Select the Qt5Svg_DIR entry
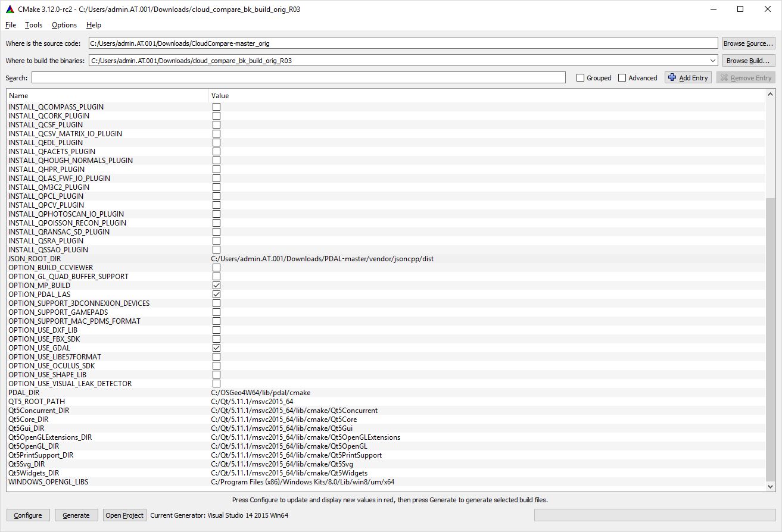782x532 pixels. (26, 464)
